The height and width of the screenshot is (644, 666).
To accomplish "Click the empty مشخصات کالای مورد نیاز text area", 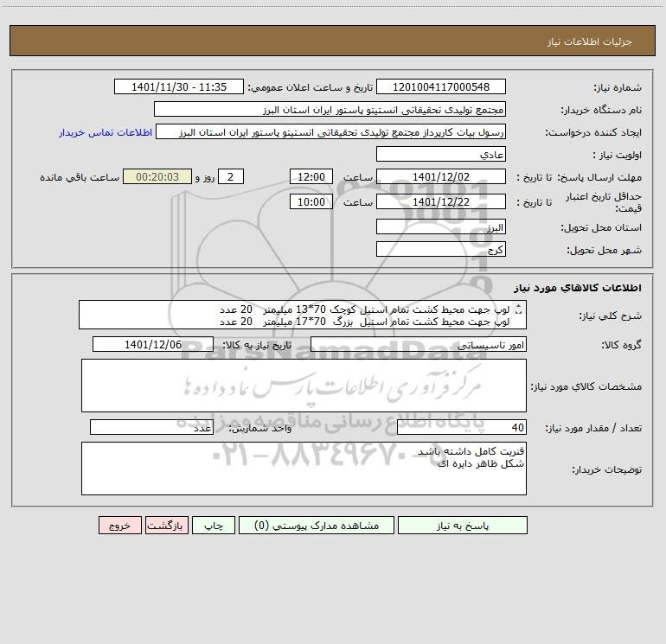I will (304, 386).
